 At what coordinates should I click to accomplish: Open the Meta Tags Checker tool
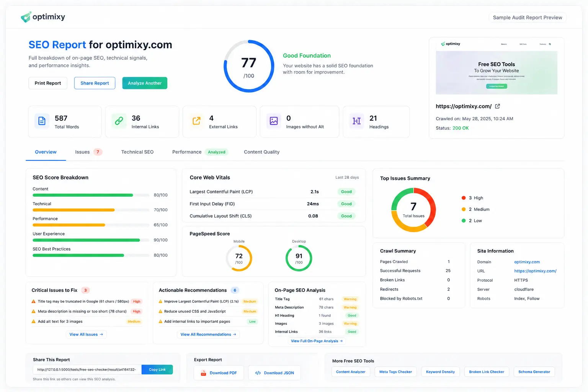395,372
